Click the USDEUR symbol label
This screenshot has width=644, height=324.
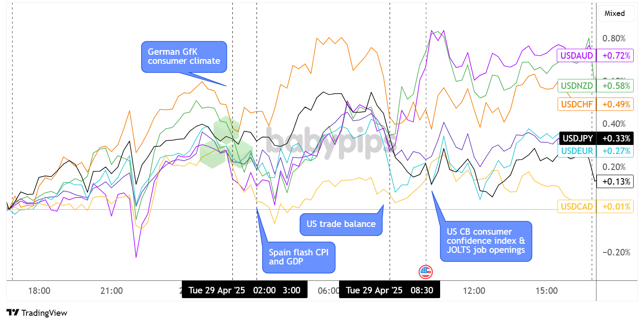[576, 151]
